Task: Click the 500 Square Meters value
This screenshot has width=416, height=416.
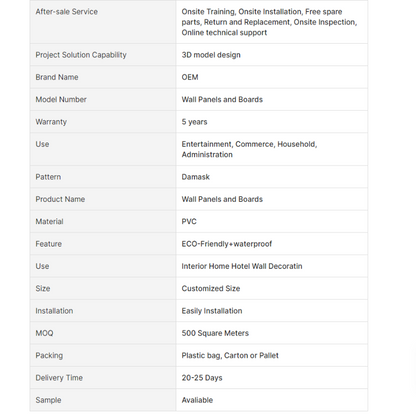Action: [215, 333]
